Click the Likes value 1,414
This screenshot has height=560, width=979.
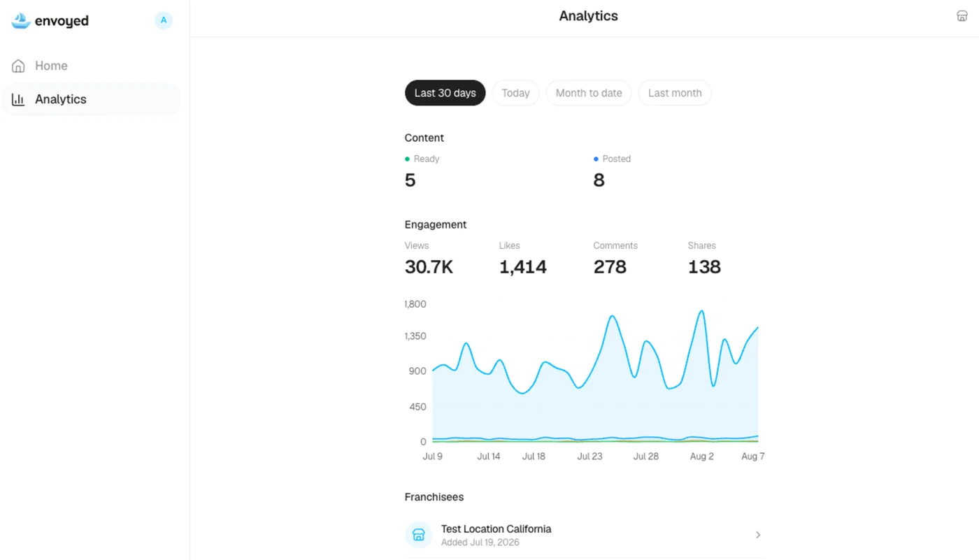[523, 267]
